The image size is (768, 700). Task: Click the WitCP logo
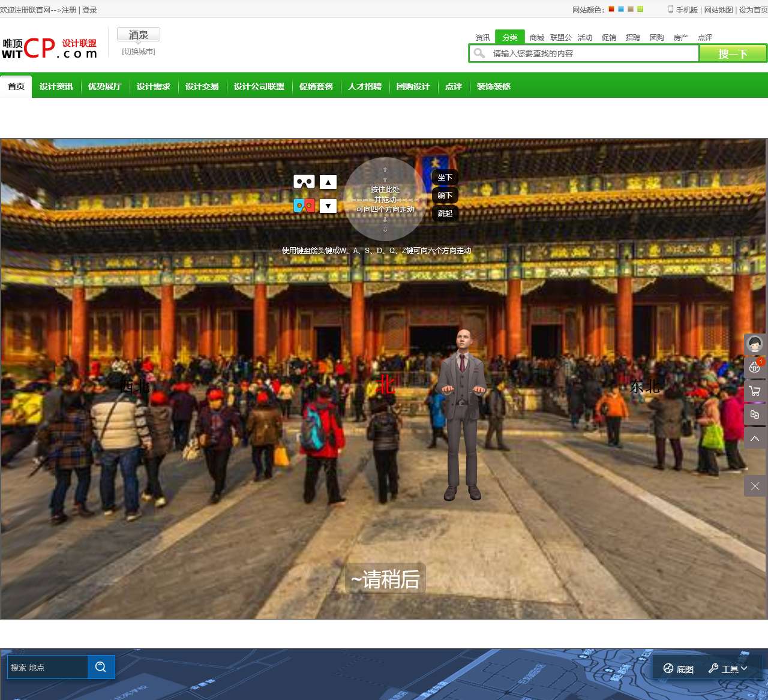pyautogui.click(x=49, y=48)
